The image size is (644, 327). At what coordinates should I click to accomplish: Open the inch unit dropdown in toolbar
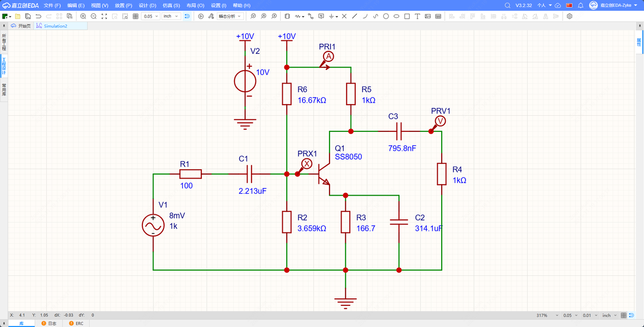pyautogui.click(x=171, y=16)
